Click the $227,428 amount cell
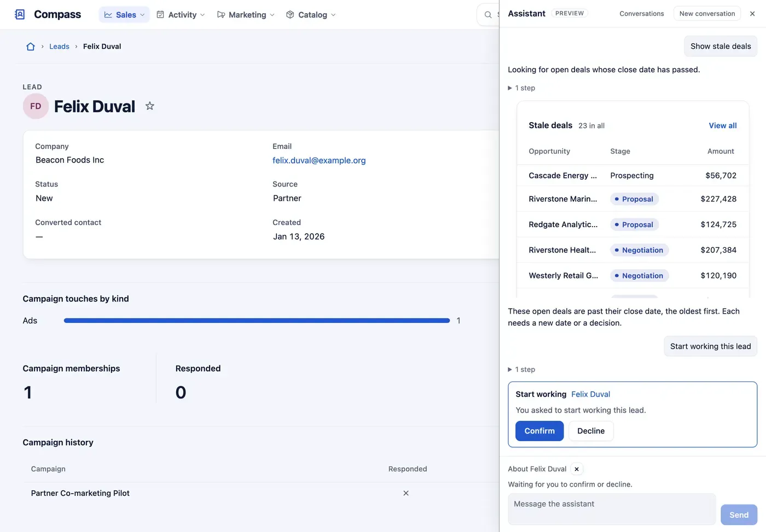The width and height of the screenshot is (766, 532). (x=718, y=199)
